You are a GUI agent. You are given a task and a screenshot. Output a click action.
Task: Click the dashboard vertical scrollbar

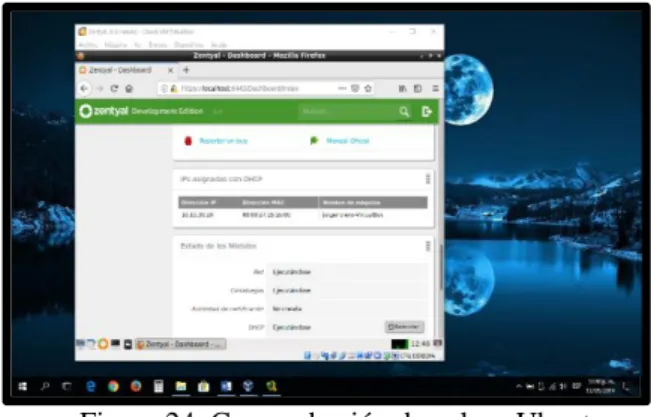[x=440, y=270]
